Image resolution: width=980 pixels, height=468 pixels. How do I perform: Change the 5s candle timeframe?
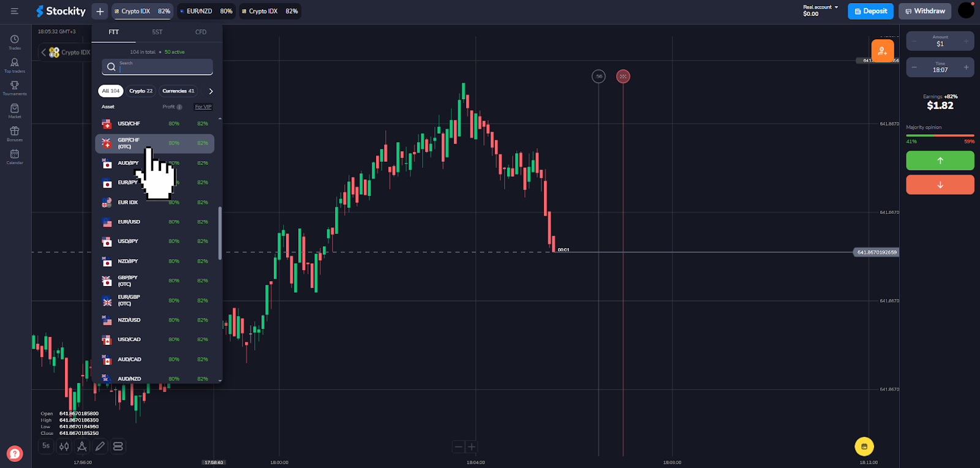pos(46,446)
